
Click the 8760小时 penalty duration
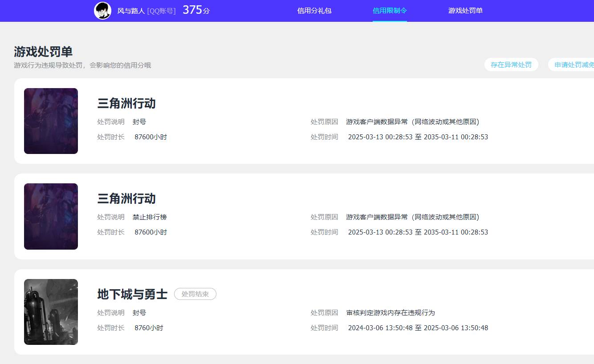149,328
